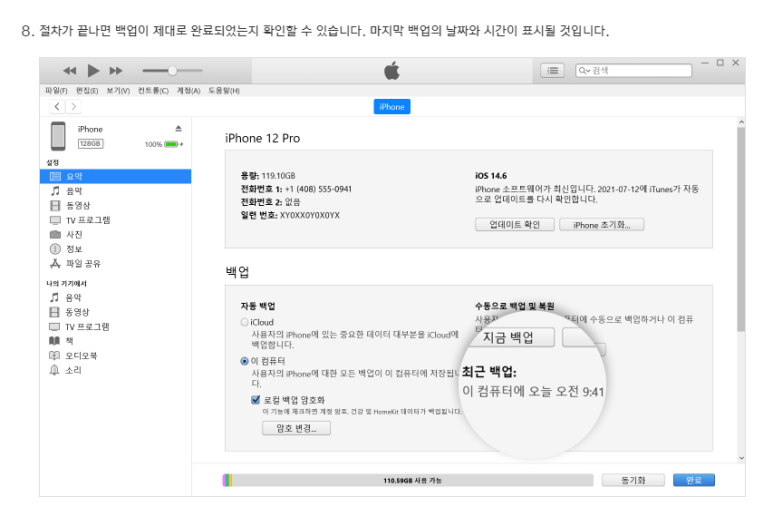Click the storage usage bar
The width and height of the screenshot is (773, 526).
point(408,480)
